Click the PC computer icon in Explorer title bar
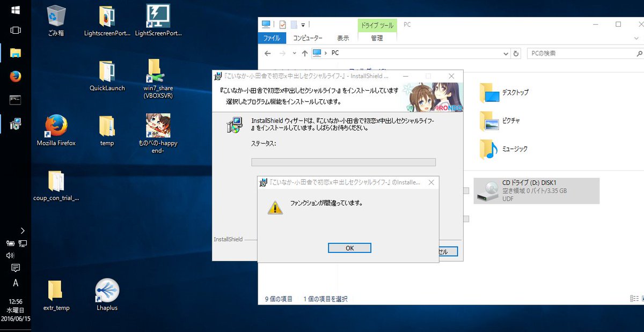Viewport: 644px width, 332px height. tap(266, 24)
